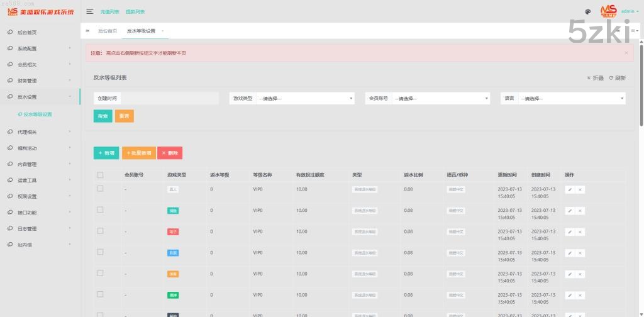Delete the second row using its X icon
This screenshot has height=317, width=644.
click(x=580, y=211)
